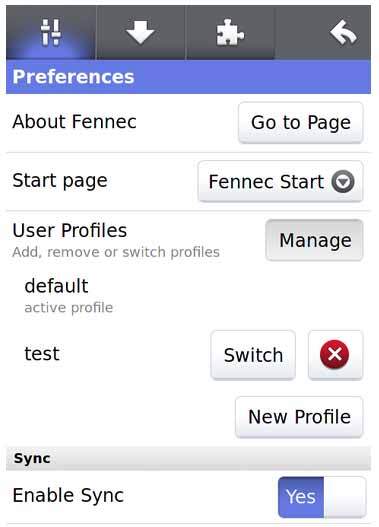This screenshot has height=527, width=379.
Task: Collapse profiles list with Manage button
Action: tap(314, 240)
